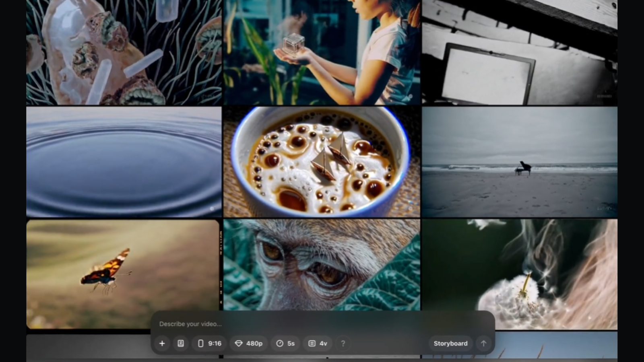Open the 9:16 aspect ratio dropdown
Viewport: 644px width, 362px height.
click(x=210, y=343)
